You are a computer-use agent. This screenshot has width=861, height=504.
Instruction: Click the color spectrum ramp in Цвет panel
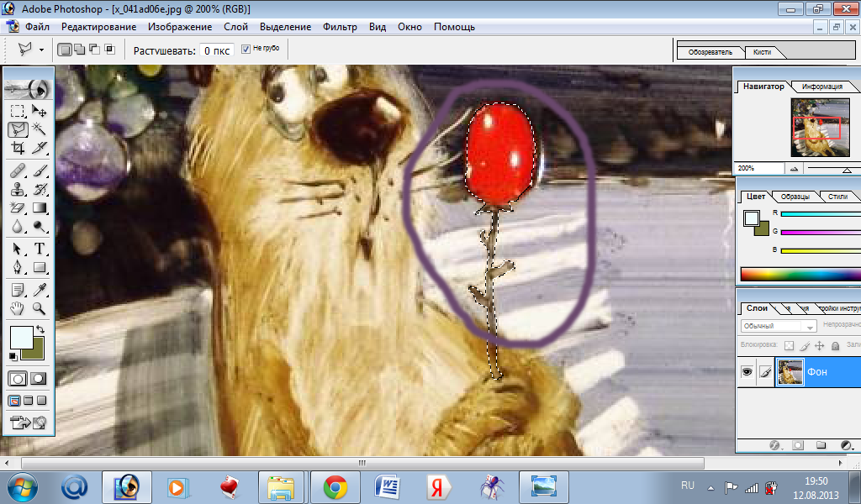point(800,274)
